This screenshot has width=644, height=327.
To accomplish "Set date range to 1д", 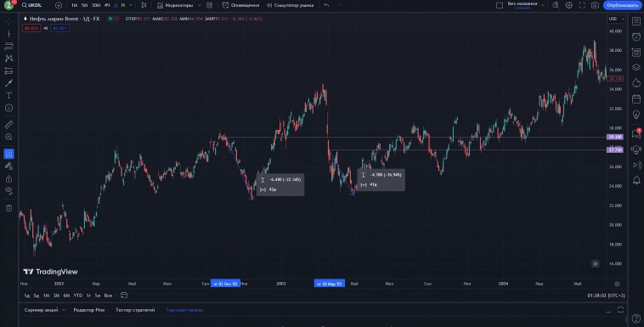I will pyautogui.click(x=26, y=296).
